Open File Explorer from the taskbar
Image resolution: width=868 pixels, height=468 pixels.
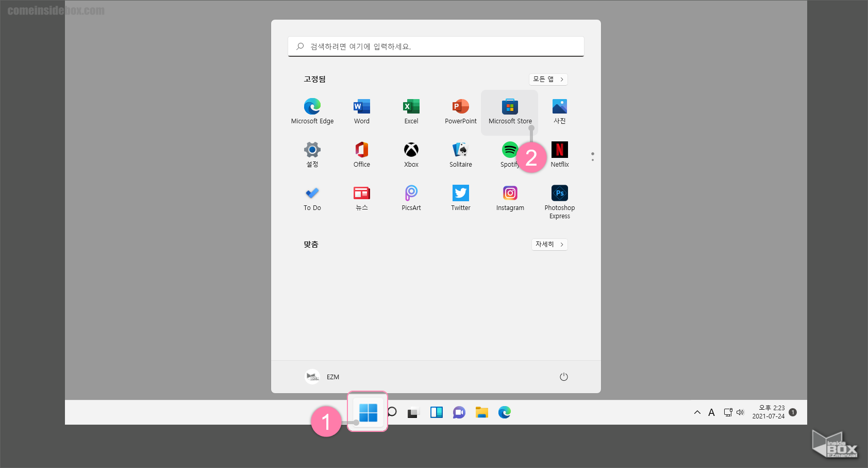(482, 412)
